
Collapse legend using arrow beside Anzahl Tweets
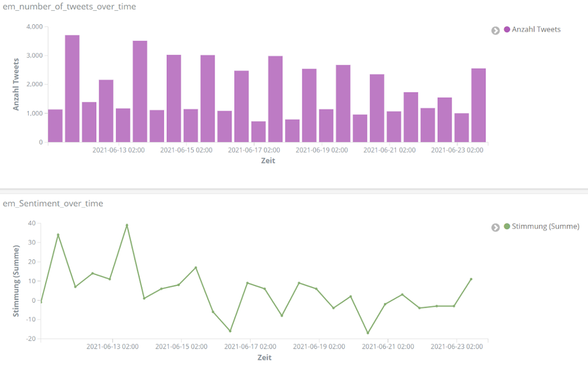click(495, 30)
